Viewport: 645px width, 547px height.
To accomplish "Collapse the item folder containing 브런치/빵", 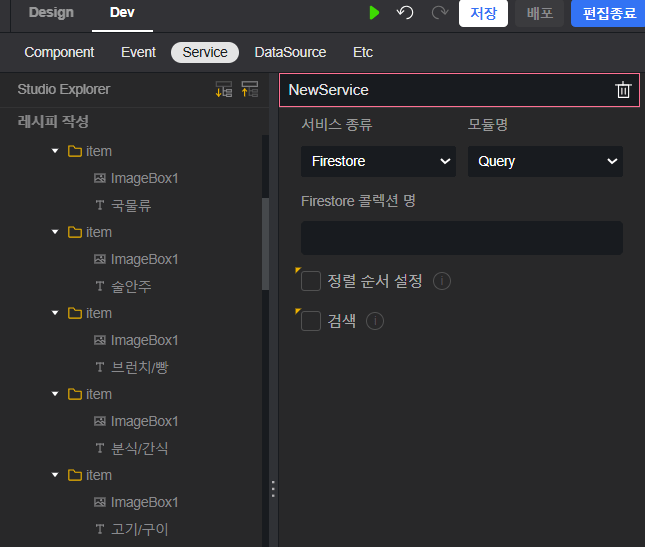I will (55, 313).
